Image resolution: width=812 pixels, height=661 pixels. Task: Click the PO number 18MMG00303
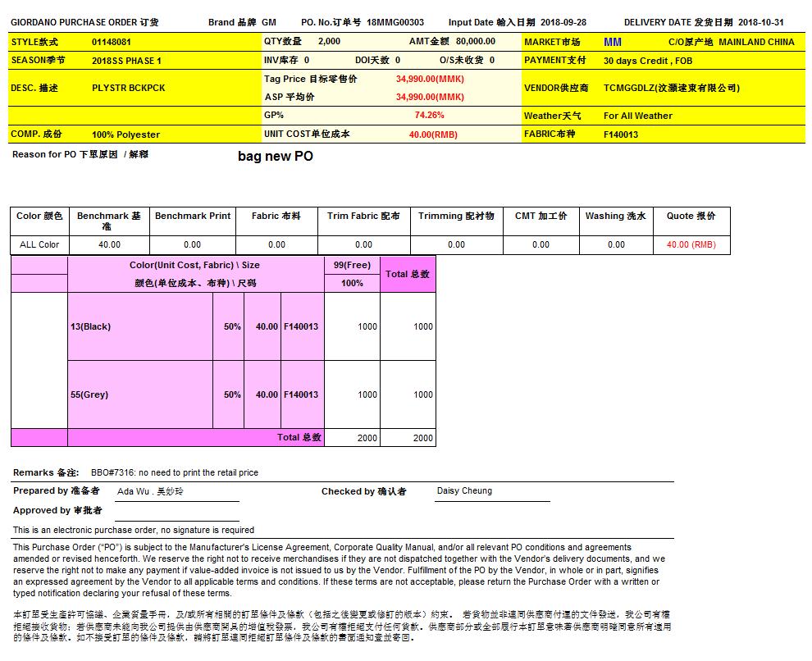point(395,22)
